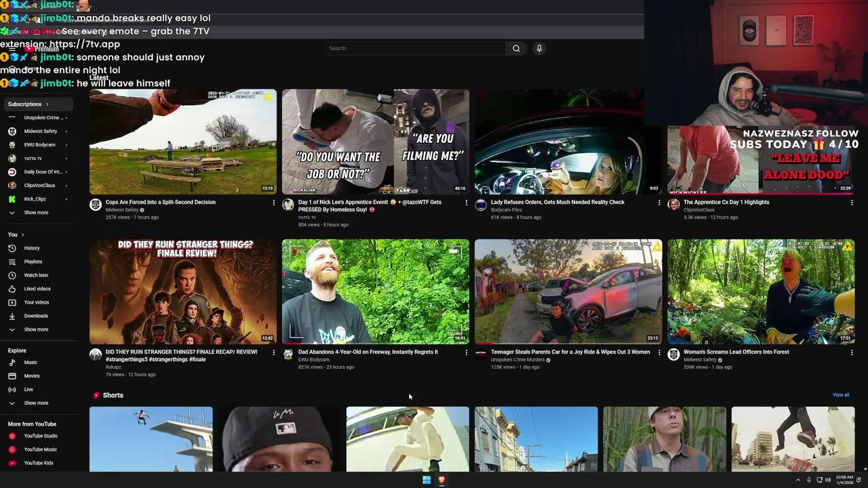Screen dimensions: 868x488
Task: Open Midwest Safety channel avatar under Cops video
Action: pyautogui.click(x=96, y=205)
